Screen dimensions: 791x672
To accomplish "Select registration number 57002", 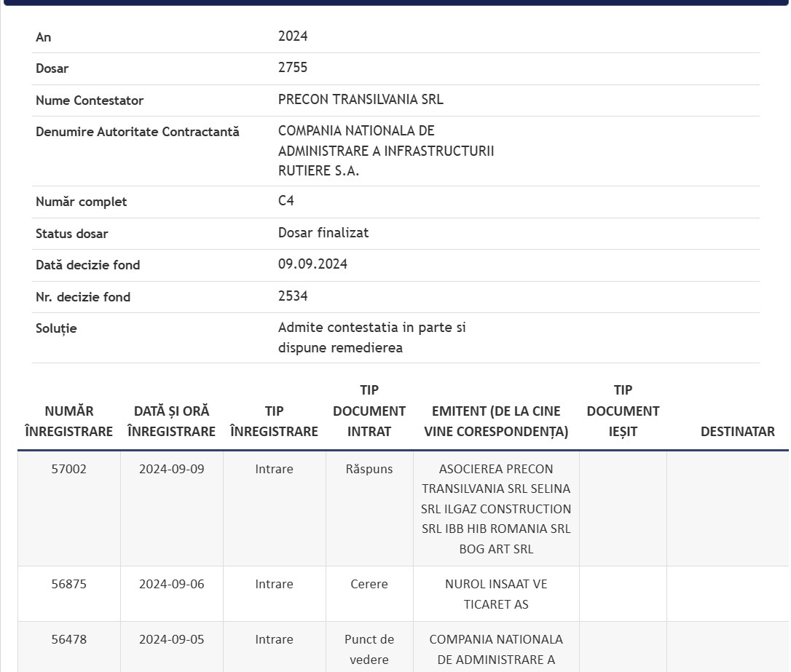I will [x=69, y=469].
